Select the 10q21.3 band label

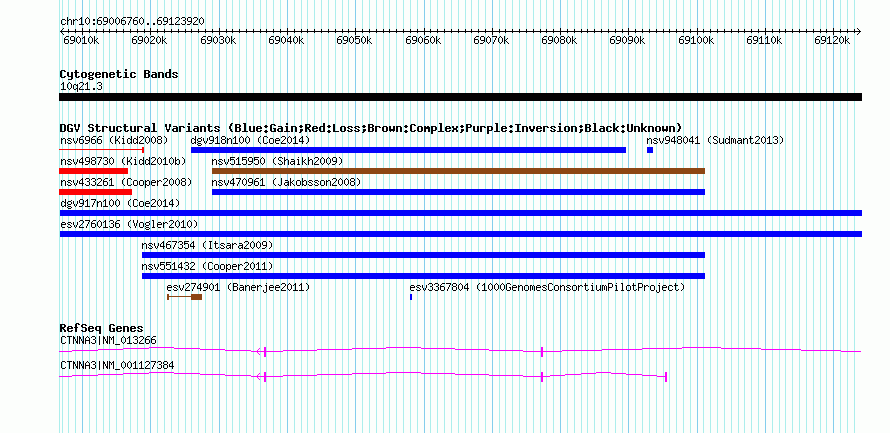pyautogui.click(x=81, y=87)
